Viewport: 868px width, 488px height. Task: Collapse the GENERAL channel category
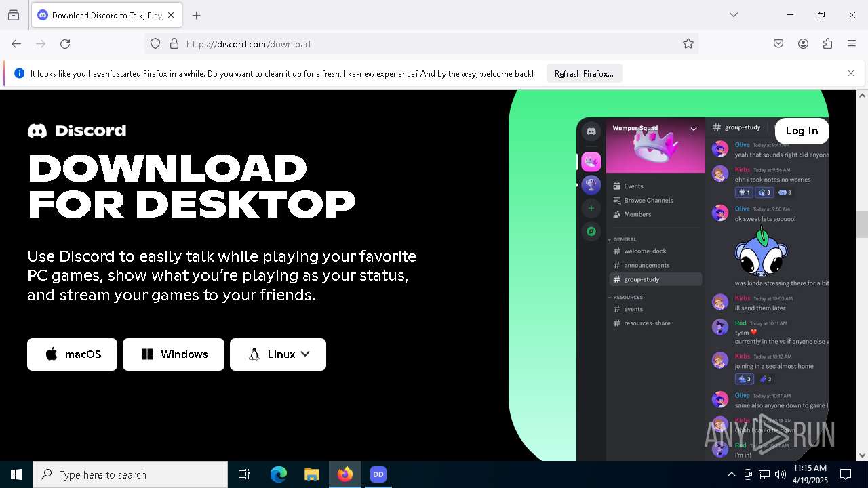point(622,239)
